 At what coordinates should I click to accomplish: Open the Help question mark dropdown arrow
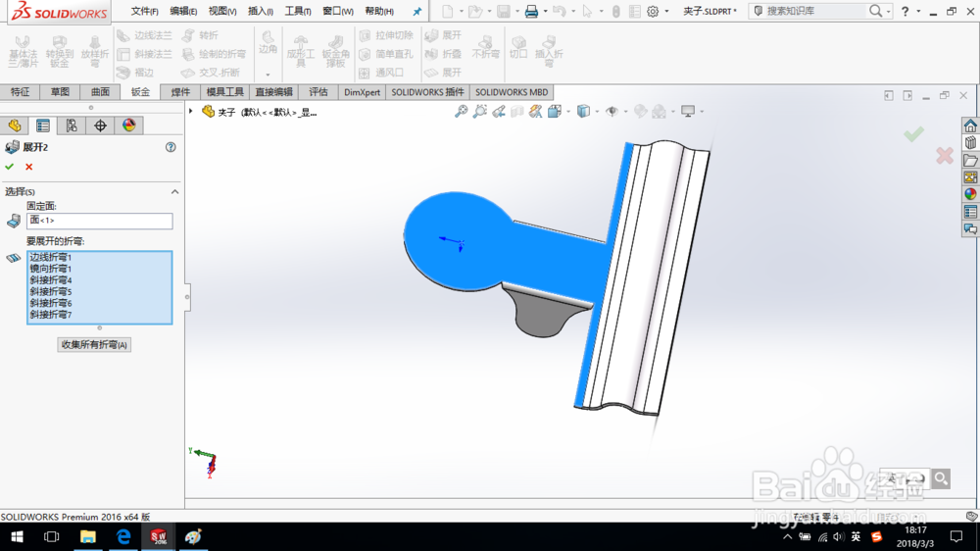point(918,12)
